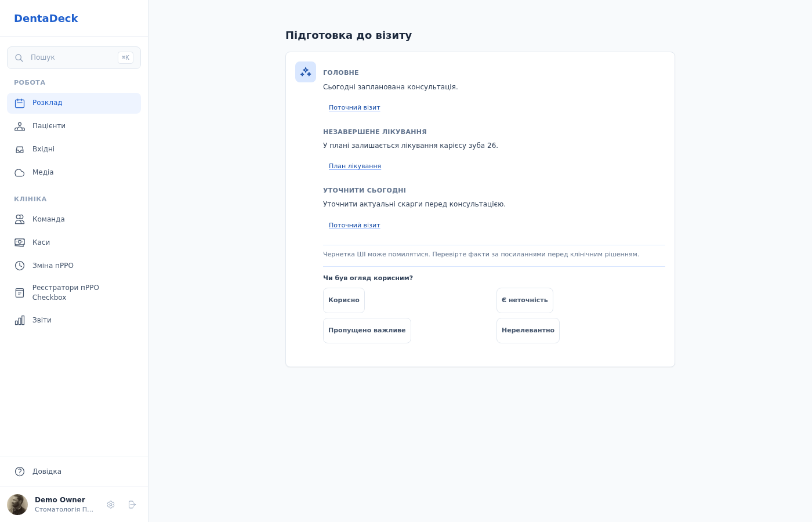The width and height of the screenshot is (812, 522).
Task: Click the Пацієнти people icon
Action: click(x=20, y=126)
